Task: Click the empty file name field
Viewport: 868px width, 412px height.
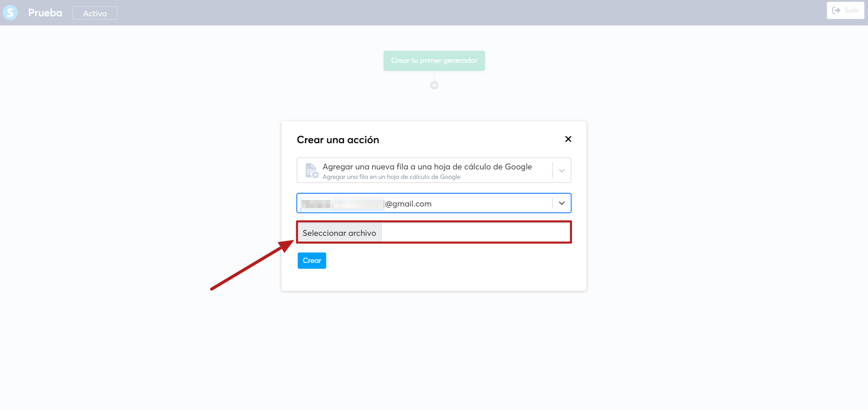Action: (476, 233)
